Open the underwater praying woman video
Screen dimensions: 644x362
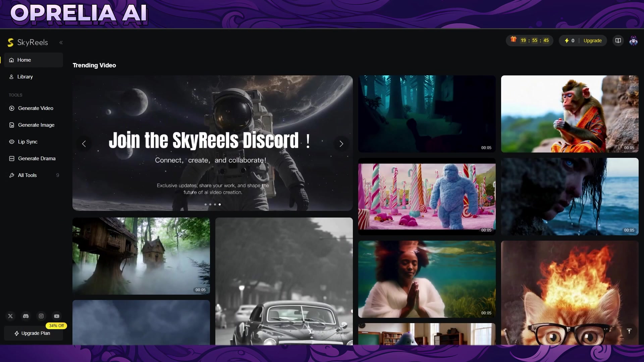pos(427,279)
